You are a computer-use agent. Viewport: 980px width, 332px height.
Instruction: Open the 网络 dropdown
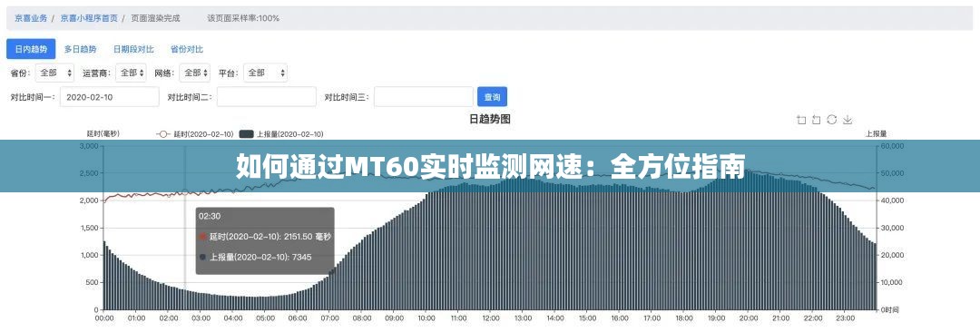pyautogui.click(x=194, y=73)
